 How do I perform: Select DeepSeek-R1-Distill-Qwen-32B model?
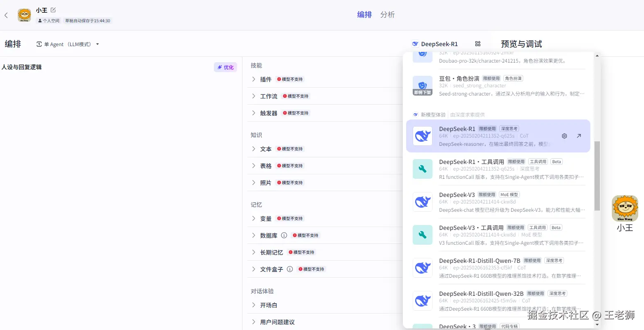coord(498,301)
